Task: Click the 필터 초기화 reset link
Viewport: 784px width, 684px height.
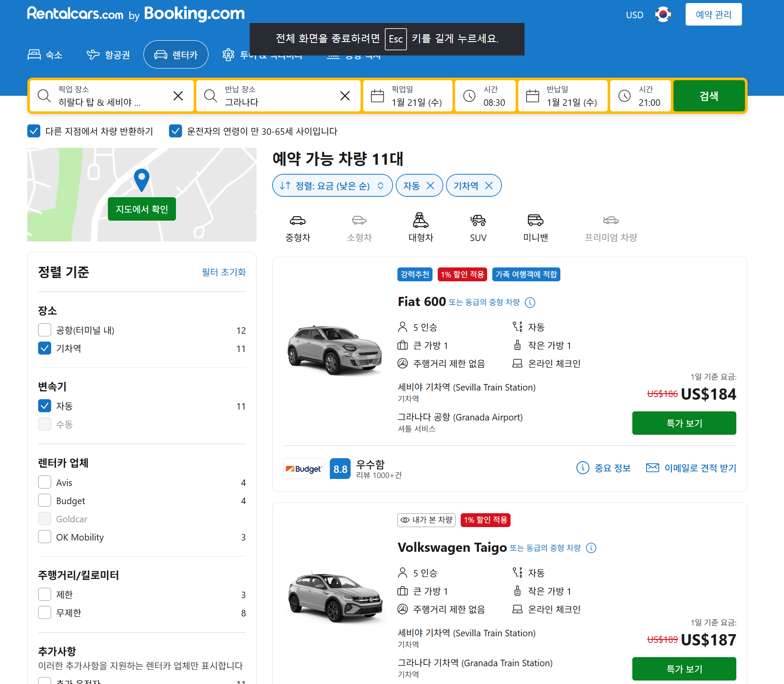Action: 224,272
